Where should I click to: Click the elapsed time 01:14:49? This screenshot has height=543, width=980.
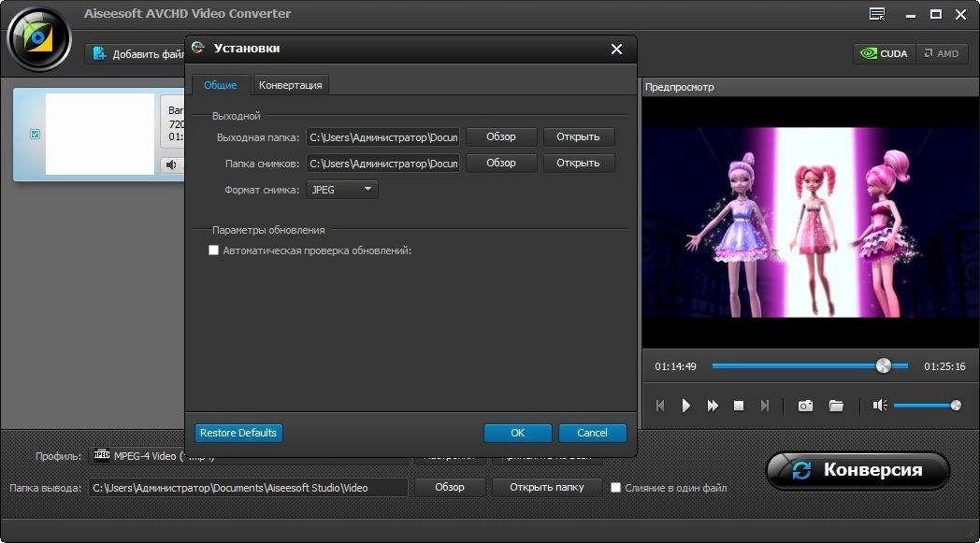tap(675, 366)
